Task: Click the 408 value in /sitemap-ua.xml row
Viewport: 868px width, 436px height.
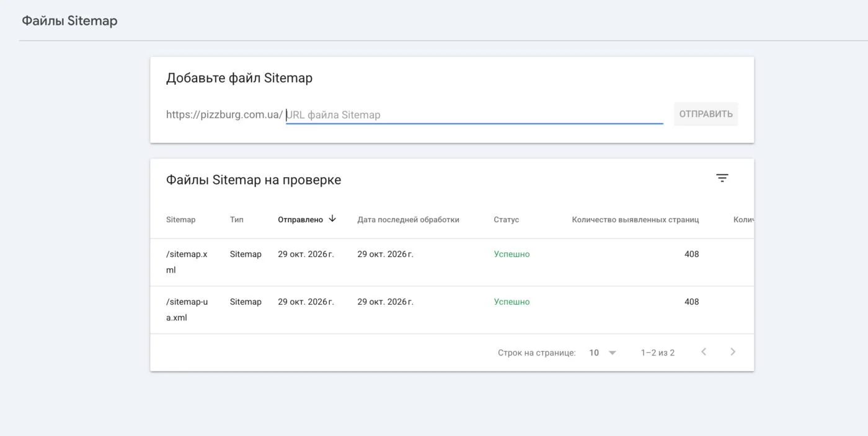Action: pos(691,302)
